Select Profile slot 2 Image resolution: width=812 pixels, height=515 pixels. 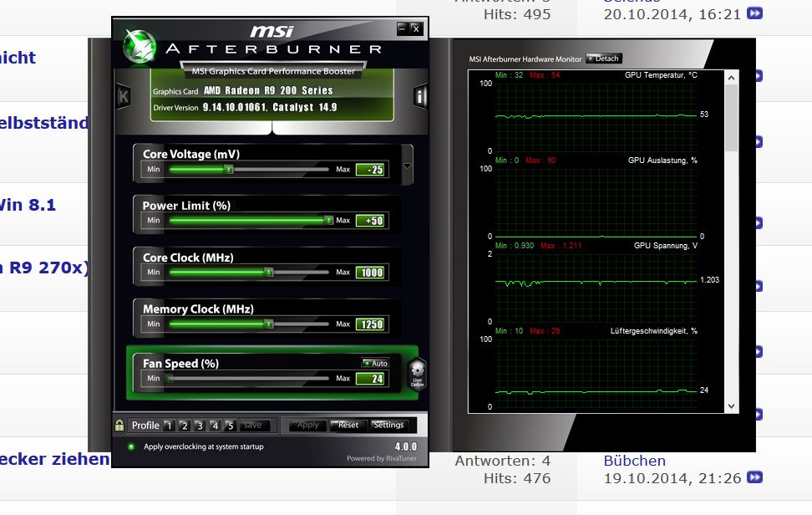click(184, 426)
